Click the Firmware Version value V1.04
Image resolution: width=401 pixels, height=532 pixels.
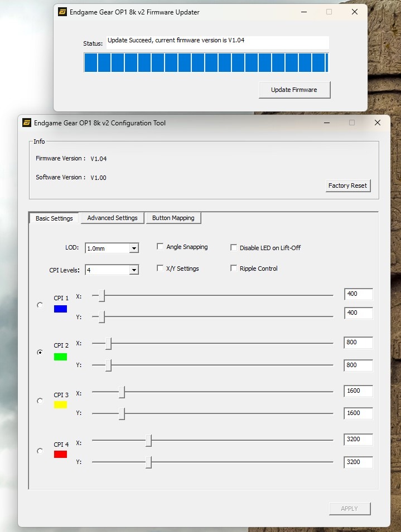99,159
